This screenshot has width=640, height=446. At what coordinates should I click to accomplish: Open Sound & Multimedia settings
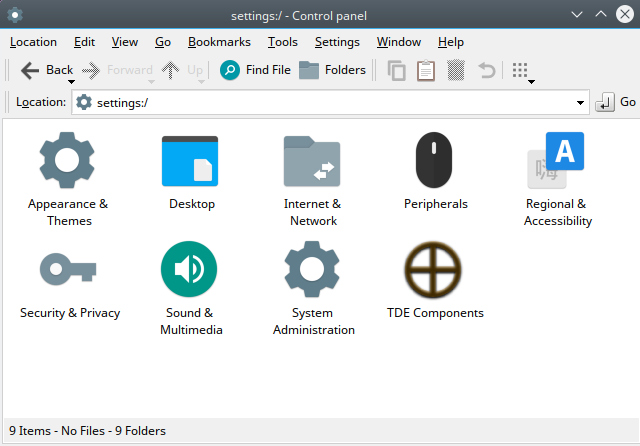[190, 270]
